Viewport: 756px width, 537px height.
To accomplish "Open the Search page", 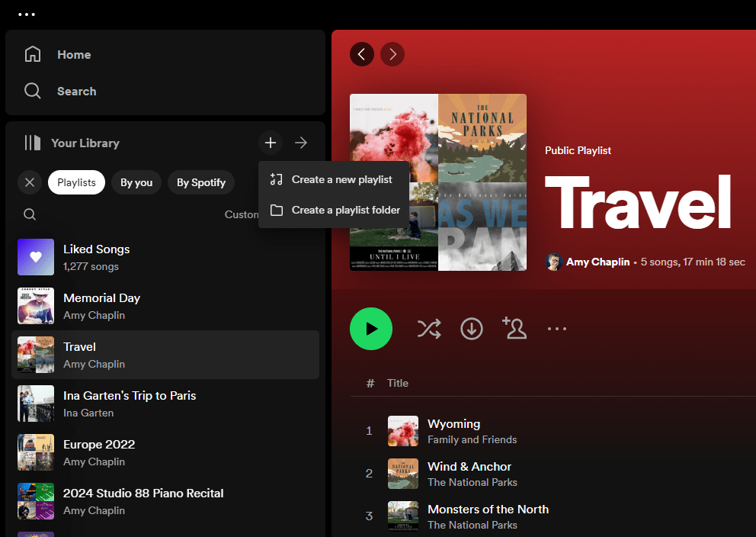I will click(77, 92).
